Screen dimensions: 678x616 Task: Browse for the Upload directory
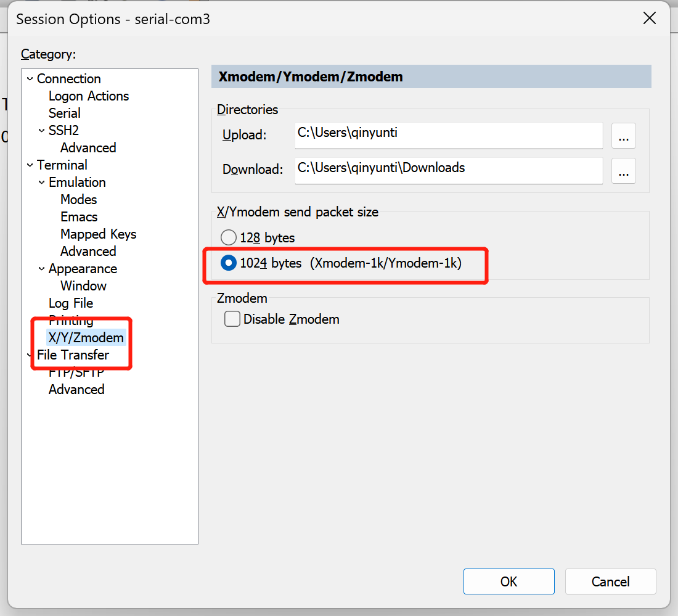click(x=623, y=136)
